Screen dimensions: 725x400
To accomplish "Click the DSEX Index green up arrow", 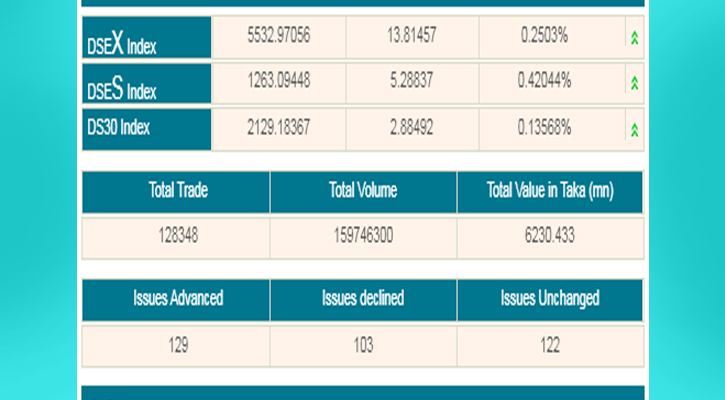I will [x=634, y=38].
